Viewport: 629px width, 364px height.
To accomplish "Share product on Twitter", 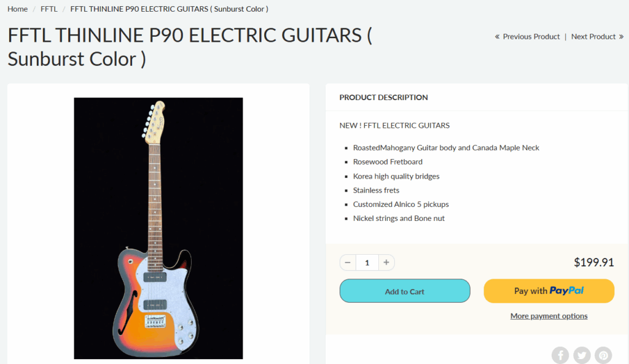I will [582, 355].
